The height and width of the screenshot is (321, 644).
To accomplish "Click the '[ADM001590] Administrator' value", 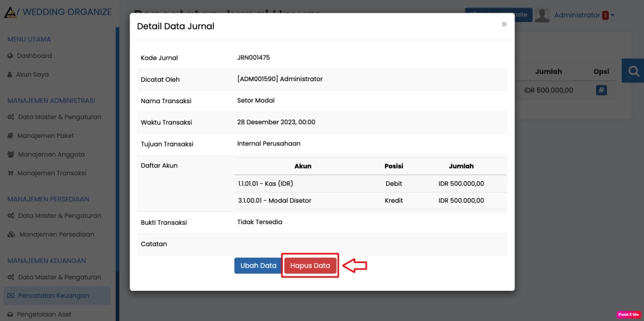I will [x=280, y=79].
